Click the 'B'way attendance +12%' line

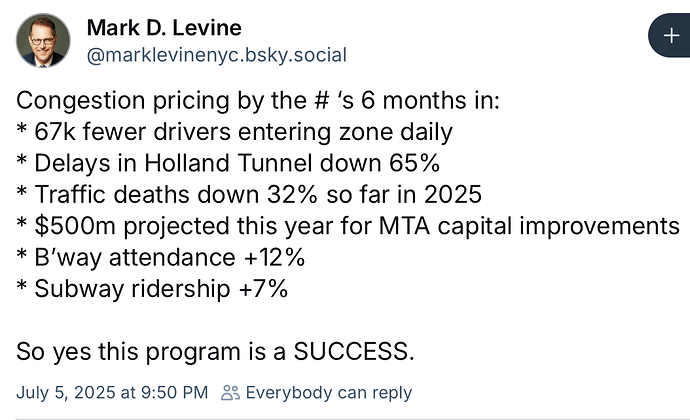[161, 258]
